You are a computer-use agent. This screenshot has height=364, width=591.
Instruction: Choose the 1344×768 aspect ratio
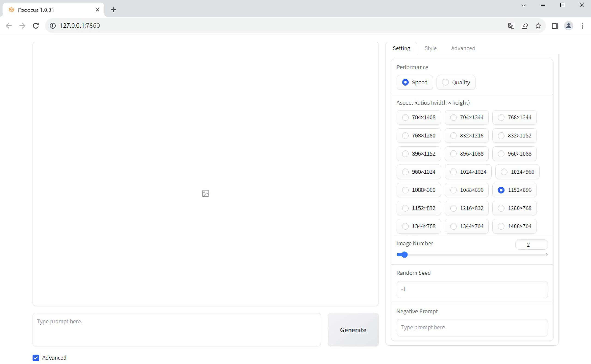[x=419, y=226]
